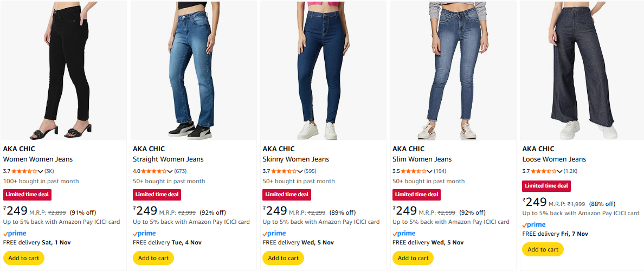Expand rating dropdown arrow for Loose Women Jeans

click(x=560, y=172)
